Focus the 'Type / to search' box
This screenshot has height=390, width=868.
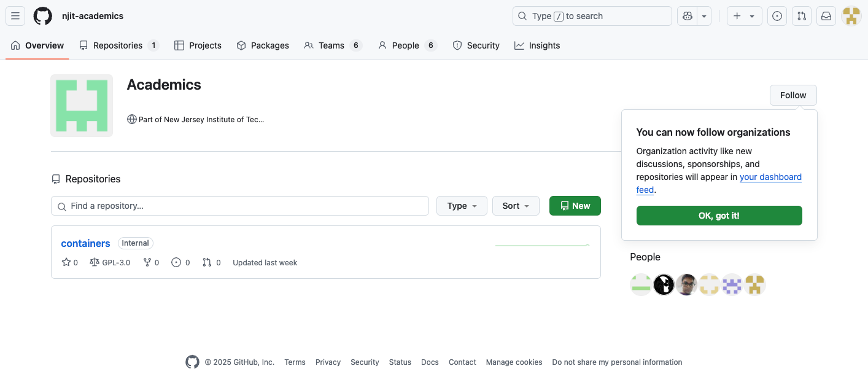coord(592,16)
